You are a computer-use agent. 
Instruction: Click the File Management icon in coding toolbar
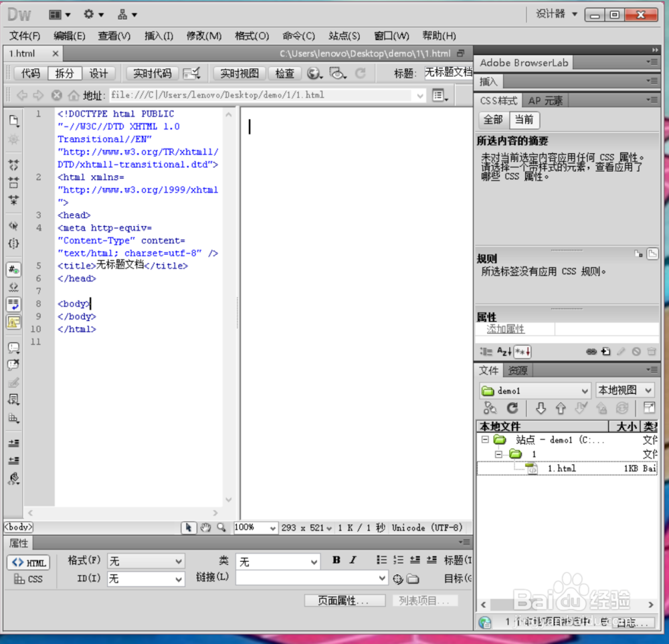click(13, 121)
